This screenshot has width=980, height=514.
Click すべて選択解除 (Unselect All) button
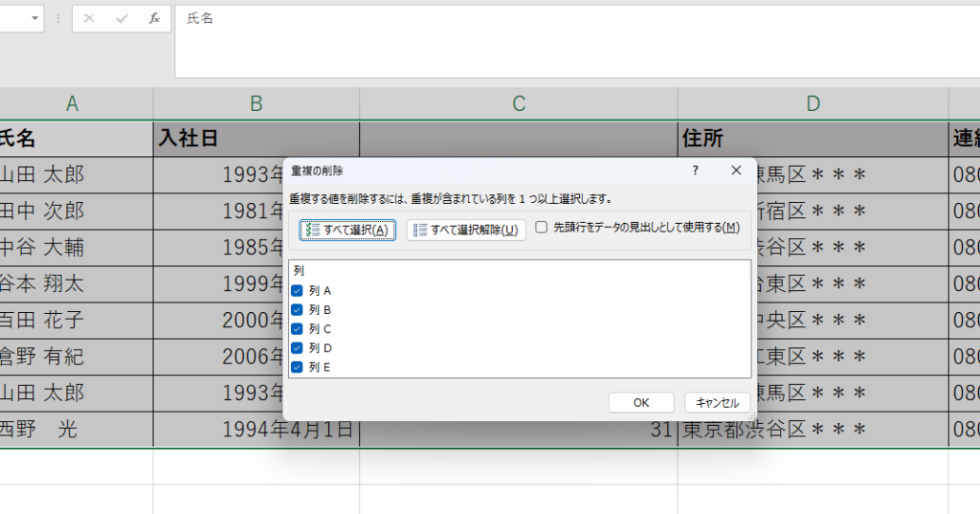point(466,230)
